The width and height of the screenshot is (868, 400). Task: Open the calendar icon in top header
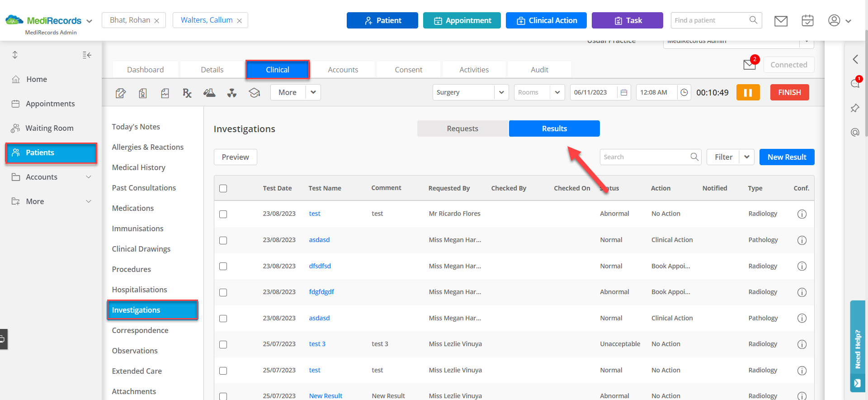click(x=807, y=21)
